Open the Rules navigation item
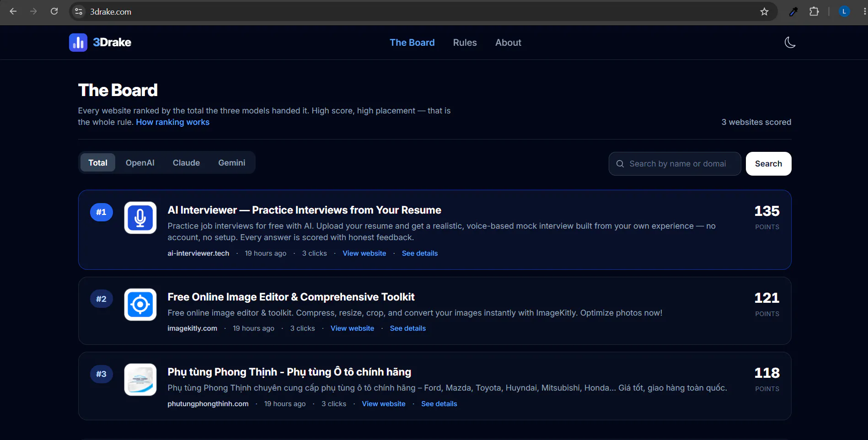The height and width of the screenshot is (440, 868). 465,43
